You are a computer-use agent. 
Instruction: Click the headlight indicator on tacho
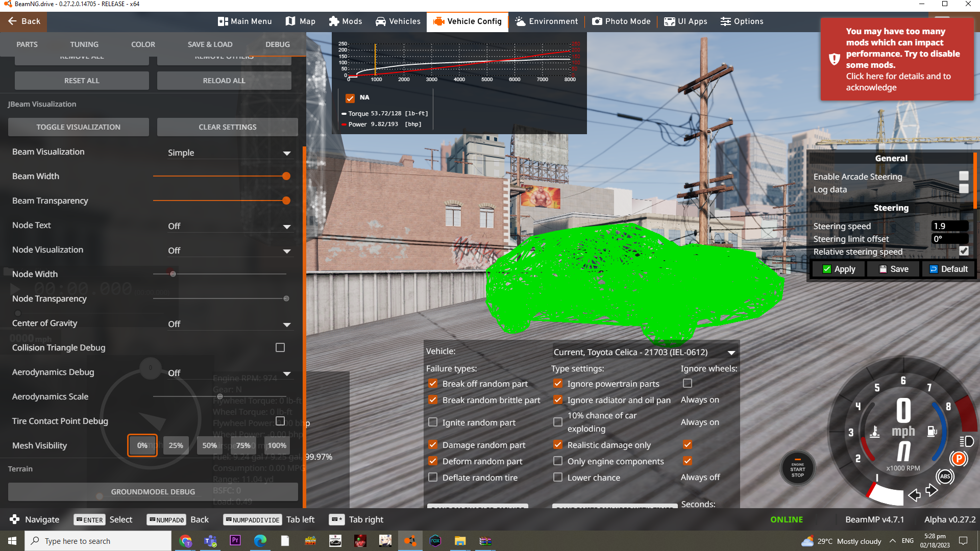[x=966, y=441]
